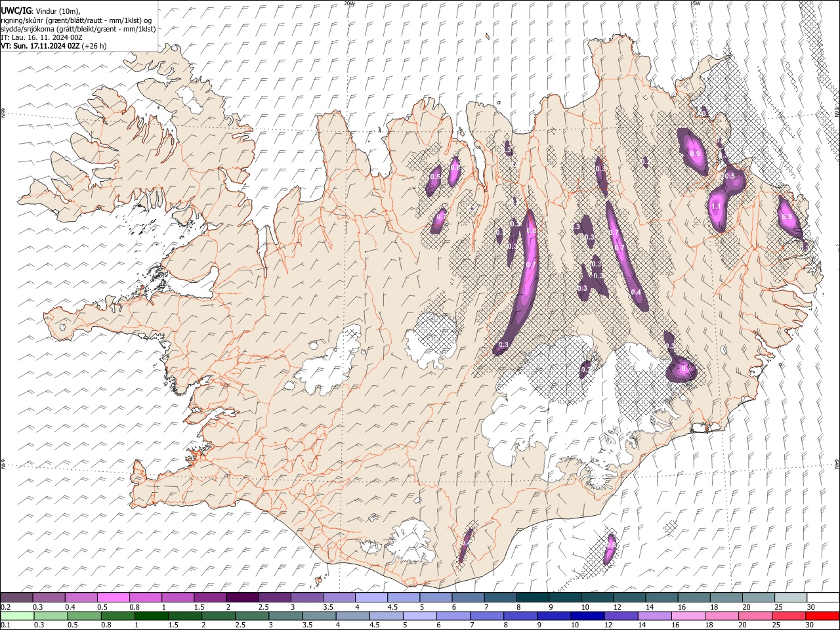
Task: Select the darkest purple swatch labeled 2 in upper scale
Action: [x=242, y=597]
